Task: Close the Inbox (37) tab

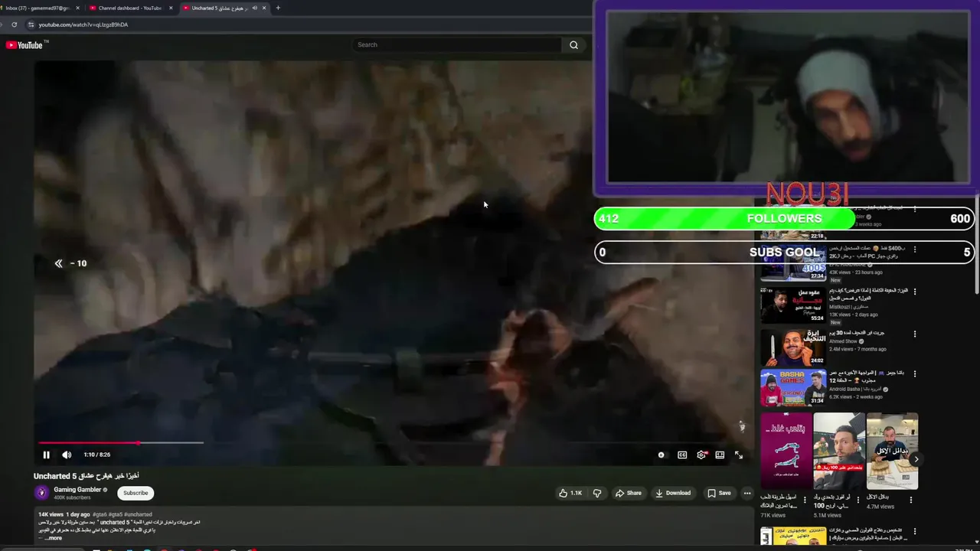Action: pos(77,8)
